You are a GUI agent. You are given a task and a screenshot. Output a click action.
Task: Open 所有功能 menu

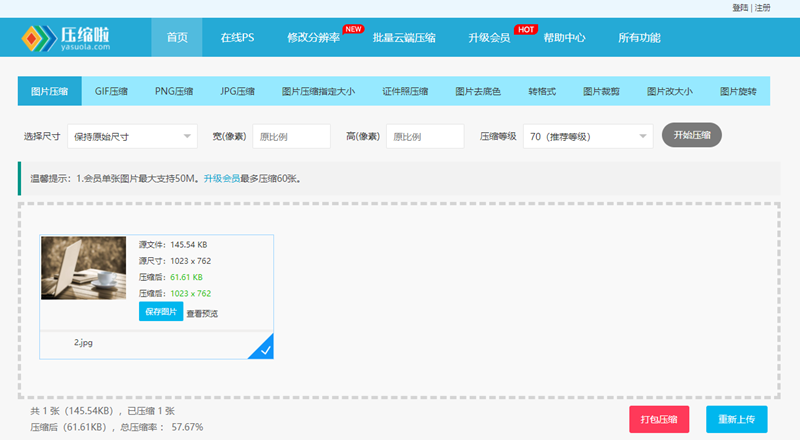pos(639,38)
